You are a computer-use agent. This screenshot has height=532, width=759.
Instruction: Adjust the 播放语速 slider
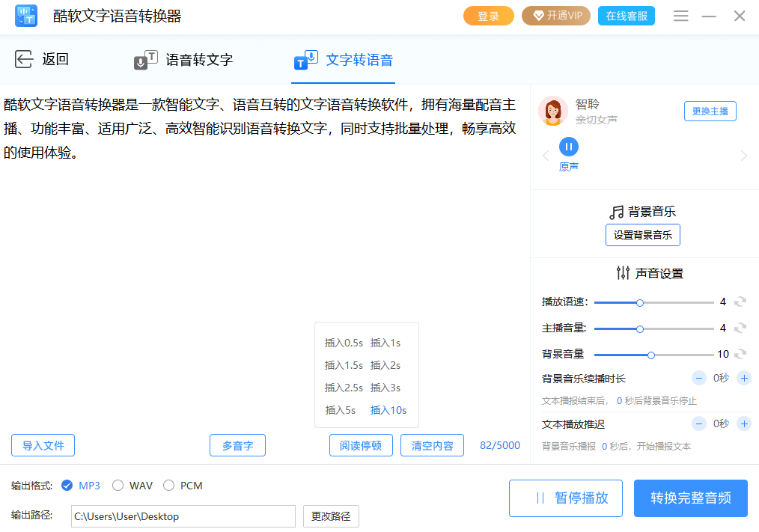(x=654, y=303)
